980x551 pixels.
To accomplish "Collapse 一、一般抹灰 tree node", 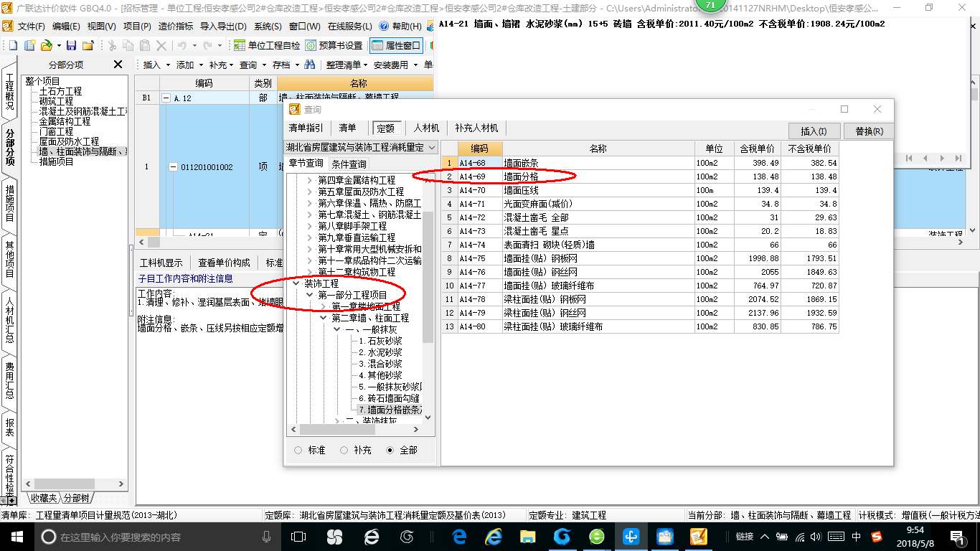I will coord(336,329).
